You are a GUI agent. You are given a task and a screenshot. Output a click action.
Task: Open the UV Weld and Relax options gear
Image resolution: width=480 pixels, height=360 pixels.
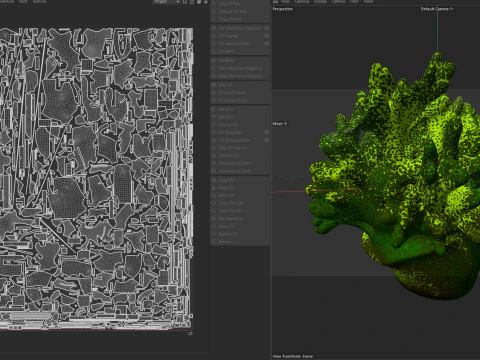tap(267, 44)
